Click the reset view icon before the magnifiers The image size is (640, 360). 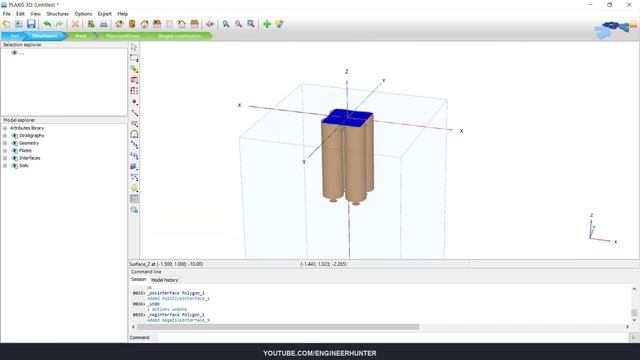210,24
